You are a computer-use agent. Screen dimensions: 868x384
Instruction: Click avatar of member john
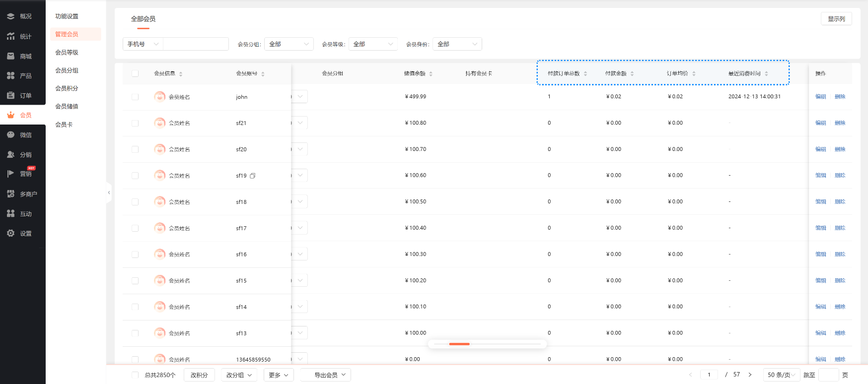point(159,97)
